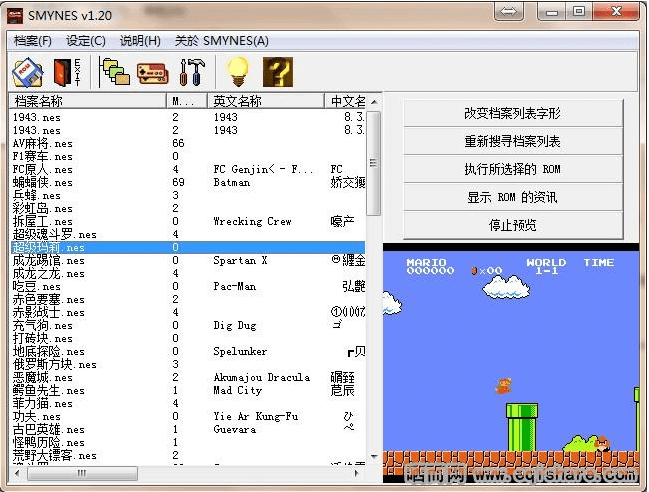Image resolution: width=649 pixels, height=492 pixels.
Task: Select 恶魔城.nes in the file list
Action: coord(43,377)
